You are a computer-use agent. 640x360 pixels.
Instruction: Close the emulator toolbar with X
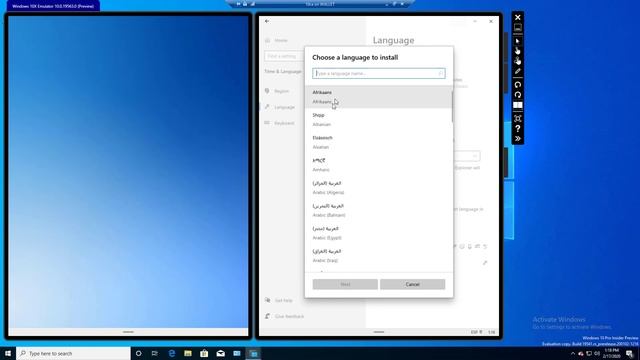(518, 18)
